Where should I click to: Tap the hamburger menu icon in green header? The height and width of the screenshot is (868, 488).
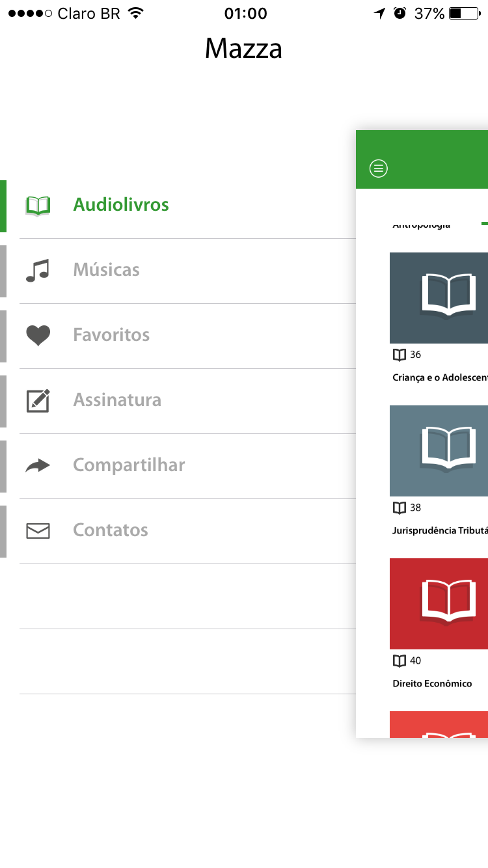[378, 169]
